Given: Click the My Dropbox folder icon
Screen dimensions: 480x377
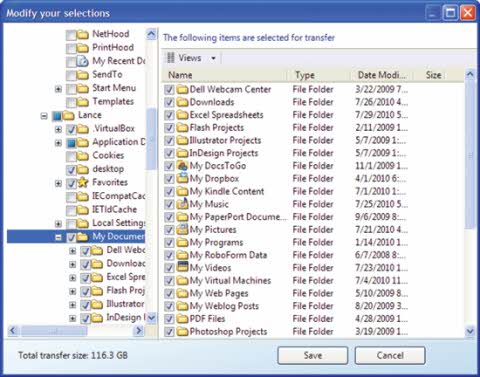Looking at the screenshot, I should [182, 178].
